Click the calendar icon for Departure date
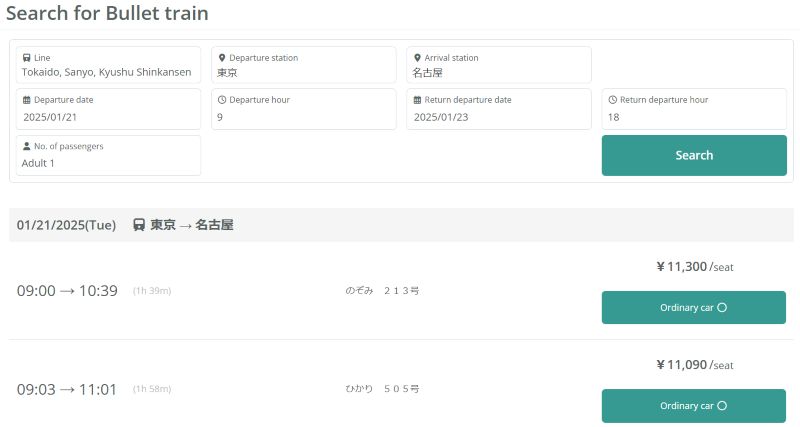800x427 pixels. tap(27, 100)
